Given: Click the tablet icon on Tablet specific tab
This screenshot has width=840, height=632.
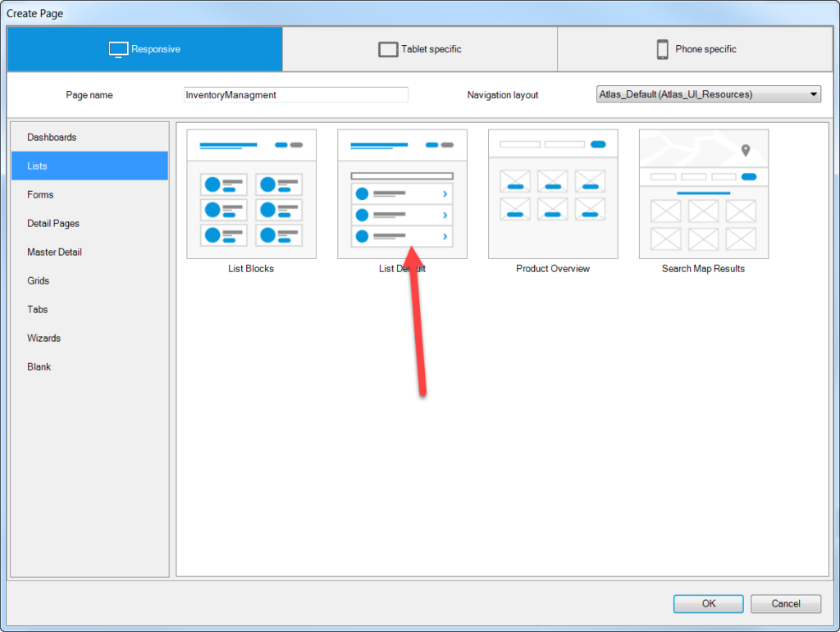Looking at the screenshot, I should click(x=387, y=49).
